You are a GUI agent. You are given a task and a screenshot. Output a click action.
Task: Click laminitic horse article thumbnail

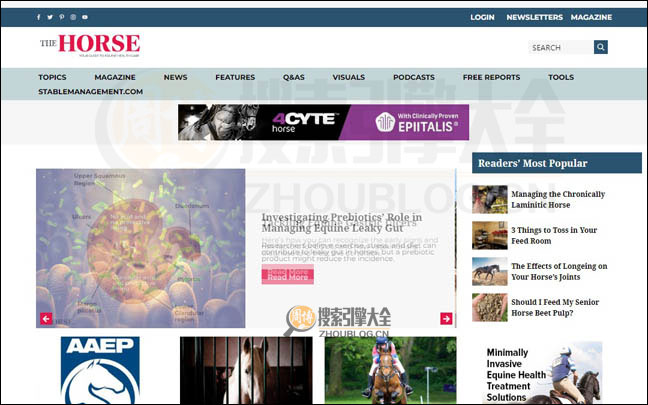pyautogui.click(x=490, y=199)
